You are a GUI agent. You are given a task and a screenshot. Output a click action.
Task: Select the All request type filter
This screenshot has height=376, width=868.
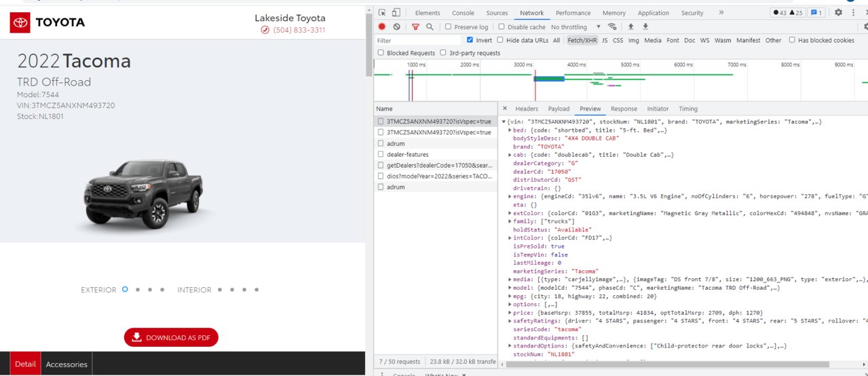click(x=556, y=41)
